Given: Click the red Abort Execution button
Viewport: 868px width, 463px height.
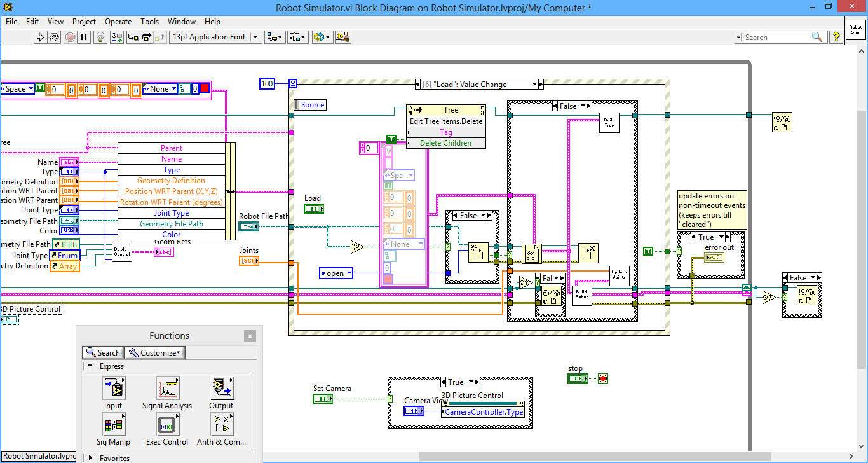Looking at the screenshot, I should 70,37.
